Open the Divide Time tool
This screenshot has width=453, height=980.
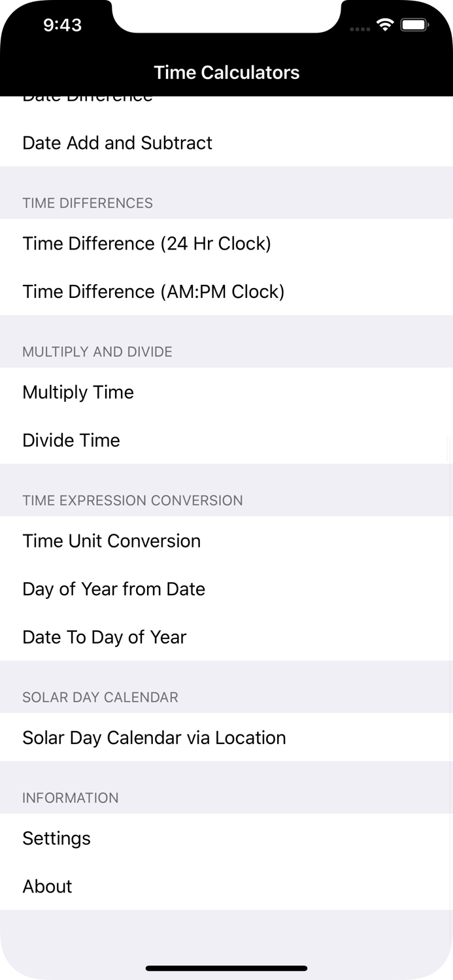(71, 440)
